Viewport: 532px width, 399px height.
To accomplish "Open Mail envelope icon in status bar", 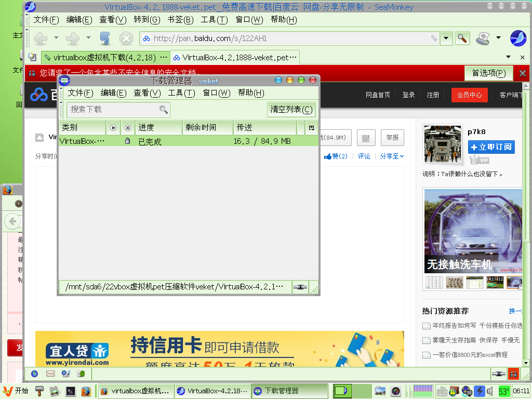I will [50, 374].
